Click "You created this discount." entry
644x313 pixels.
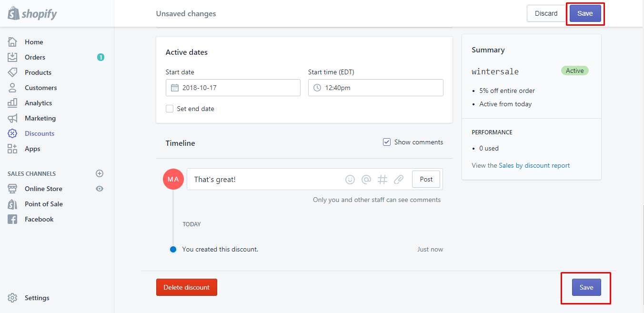(220, 249)
